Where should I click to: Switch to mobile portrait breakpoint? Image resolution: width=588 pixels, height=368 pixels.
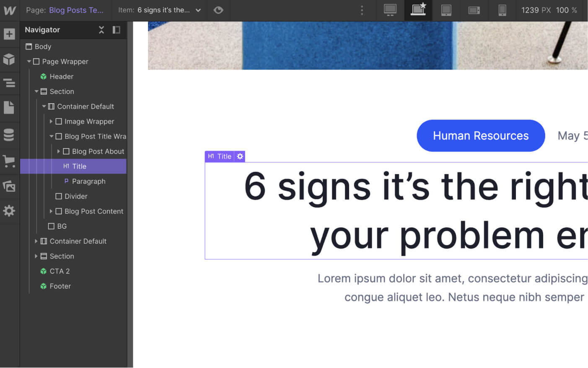point(502,10)
